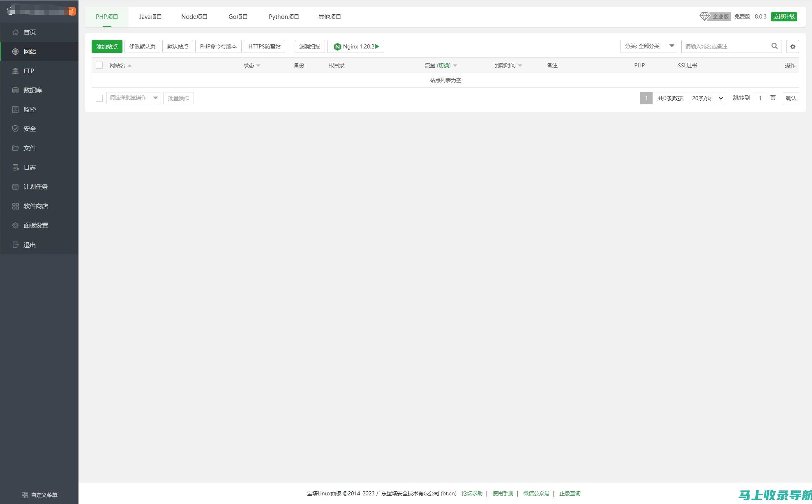This screenshot has height=504, width=812.
Task: Click the 日志 log icon
Action: pos(15,167)
